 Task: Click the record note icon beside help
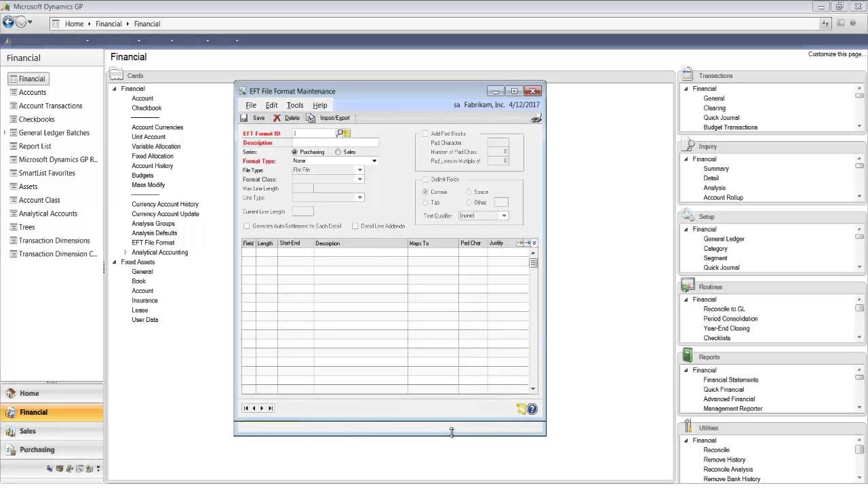coord(521,409)
